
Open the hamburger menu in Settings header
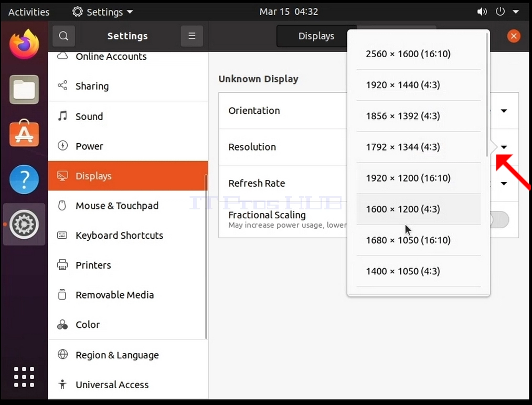coord(191,36)
